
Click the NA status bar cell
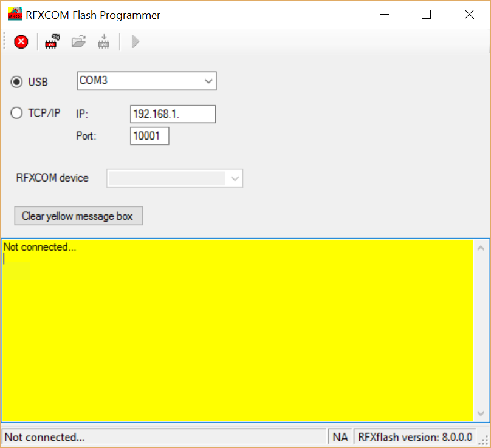340,437
